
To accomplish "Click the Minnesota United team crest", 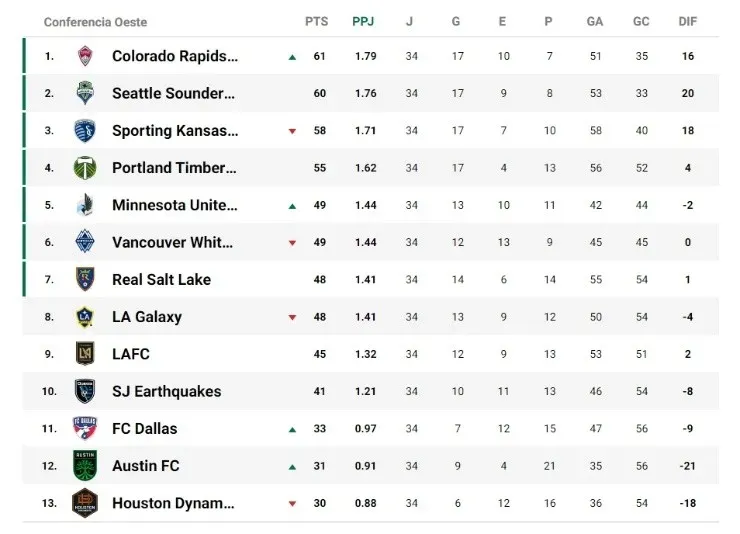I will pos(85,205).
